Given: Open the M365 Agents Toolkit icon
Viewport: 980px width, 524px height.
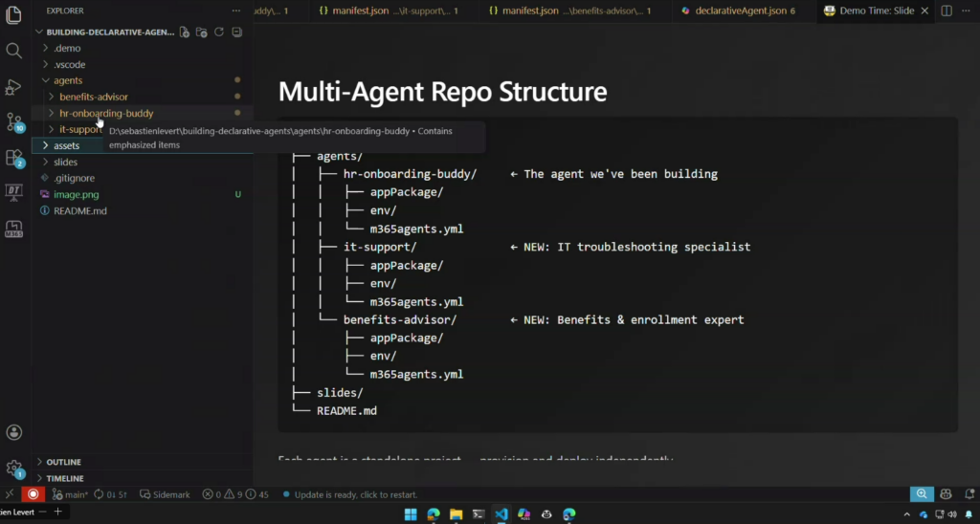Looking at the screenshot, I should click(x=13, y=229).
